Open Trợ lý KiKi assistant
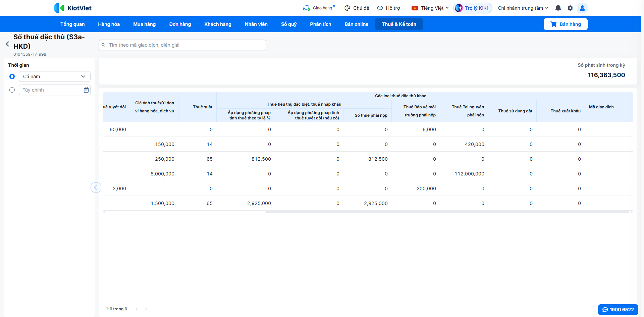Screen dimensions: 644x317 coord(473,8)
